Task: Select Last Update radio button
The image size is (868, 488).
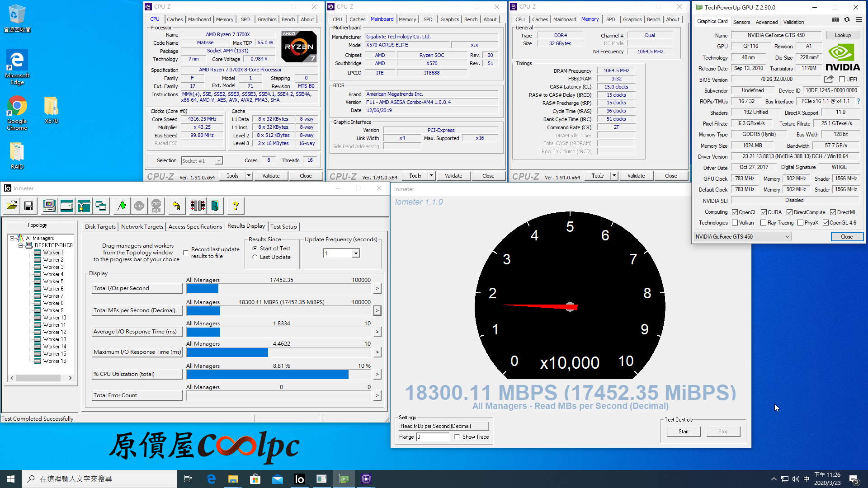Action: pyautogui.click(x=255, y=257)
